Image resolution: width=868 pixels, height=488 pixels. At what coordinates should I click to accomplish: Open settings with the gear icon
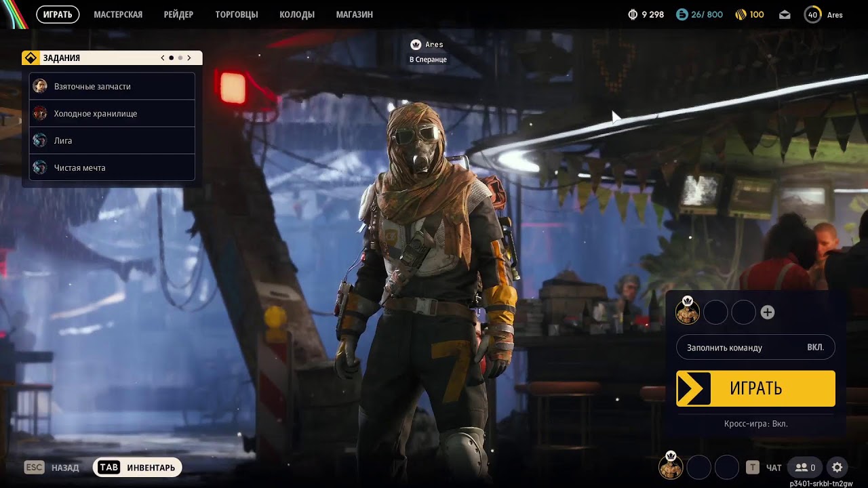tap(837, 468)
